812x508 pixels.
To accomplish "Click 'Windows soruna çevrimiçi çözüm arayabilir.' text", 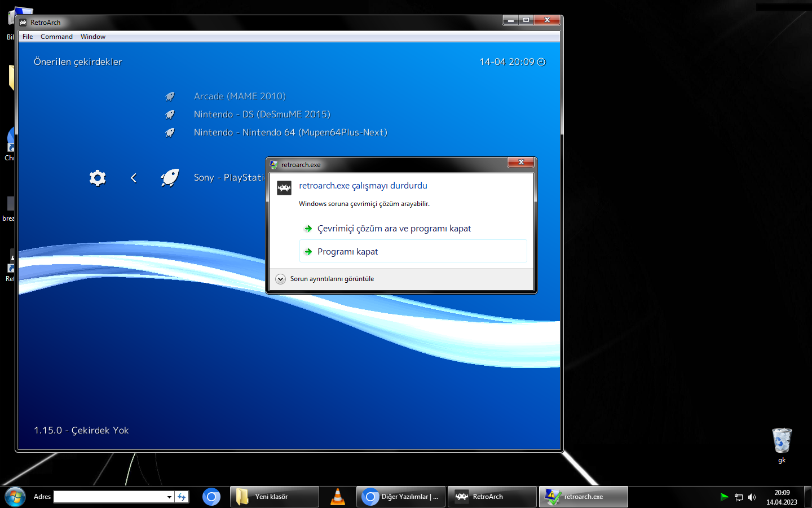I will point(364,204).
